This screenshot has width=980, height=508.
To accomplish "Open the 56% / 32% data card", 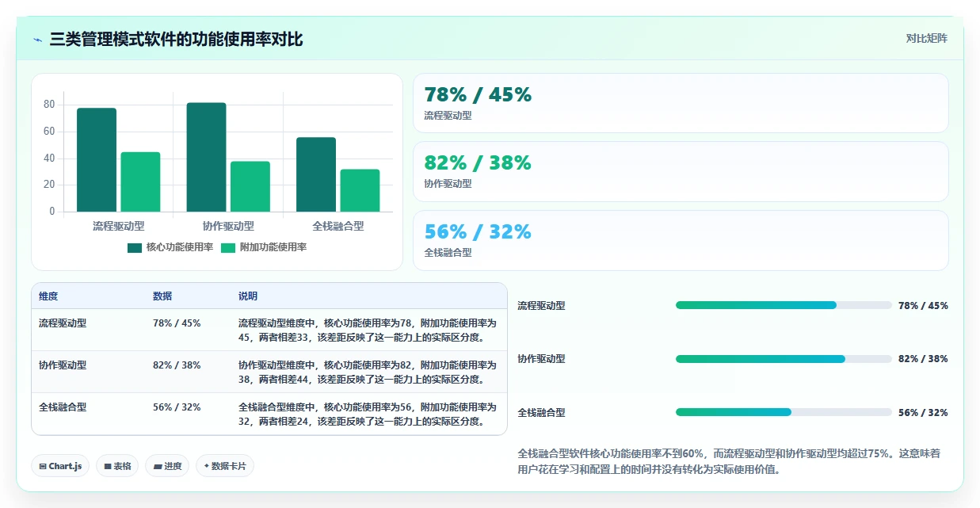I will coord(681,240).
